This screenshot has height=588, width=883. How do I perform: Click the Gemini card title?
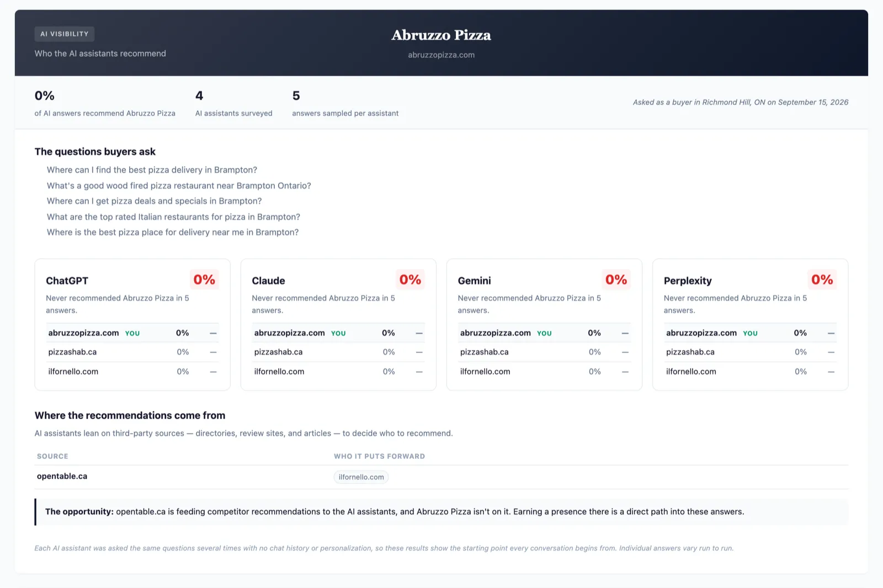474,281
